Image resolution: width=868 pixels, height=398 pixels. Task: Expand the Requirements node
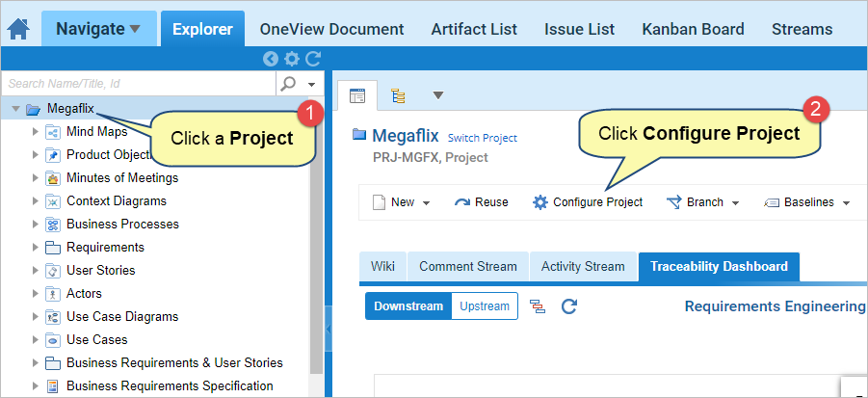(36, 248)
